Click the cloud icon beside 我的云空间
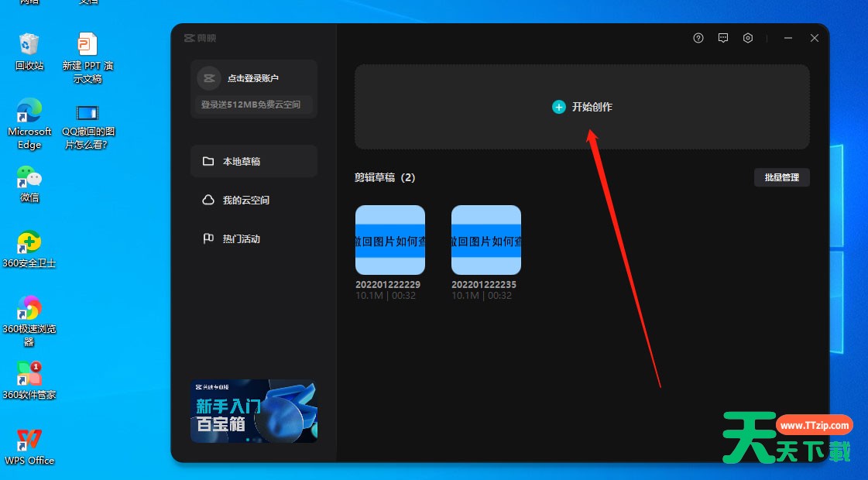The image size is (868, 480). pos(208,200)
